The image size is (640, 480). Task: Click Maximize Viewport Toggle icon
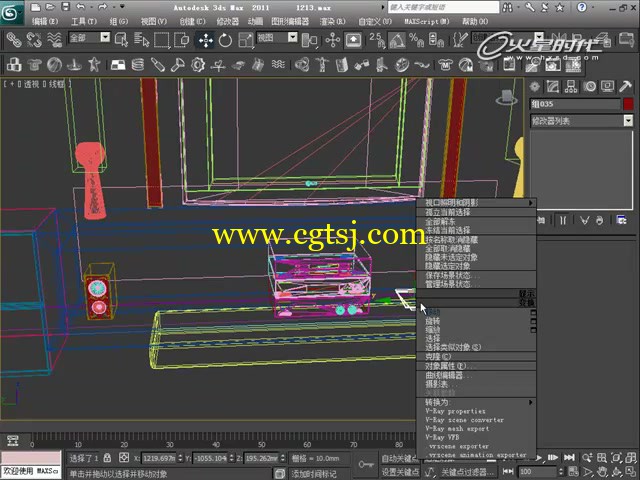[x=631, y=471]
